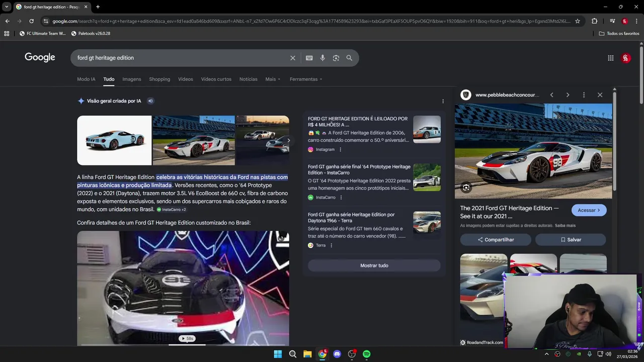Open Instagram result options menu
This screenshot has height=362, width=644.
click(340, 149)
